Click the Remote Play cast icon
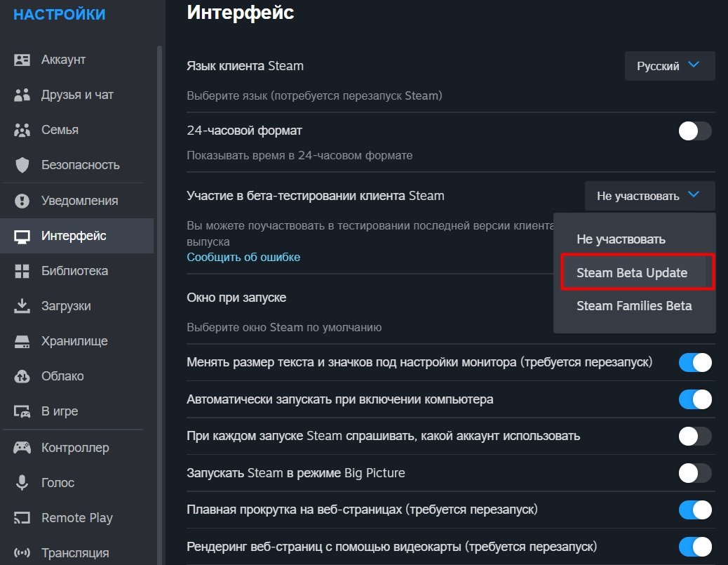 pyautogui.click(x=22, y=517)
